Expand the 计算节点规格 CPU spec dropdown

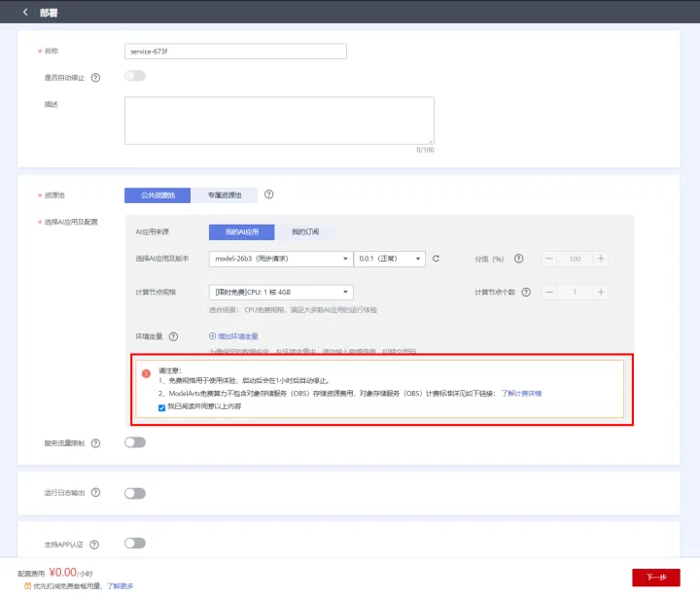[280, 292]
